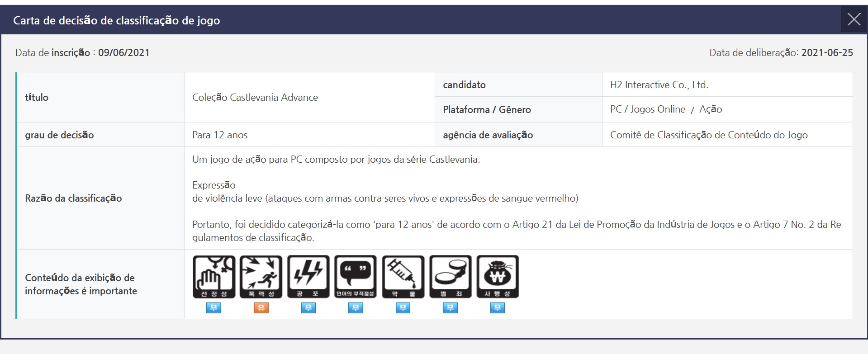Click the inappropriate language speech-bubble icon

tap(356, 277)
